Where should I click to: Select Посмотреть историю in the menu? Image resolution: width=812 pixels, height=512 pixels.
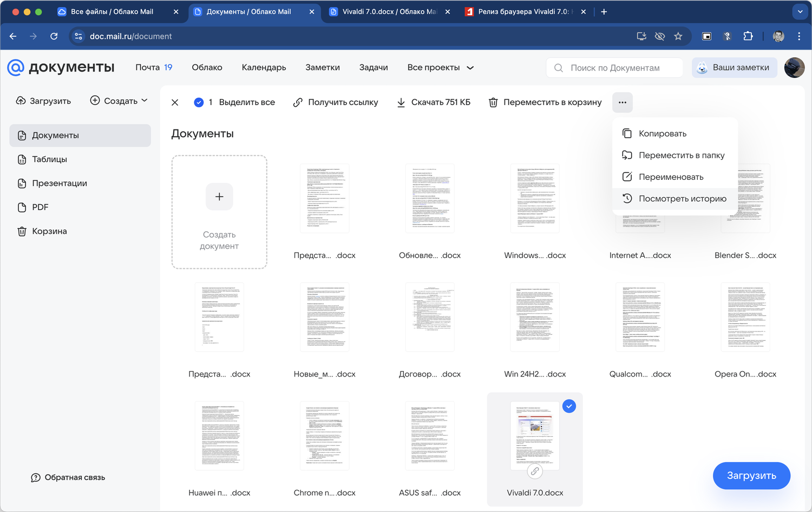682,199
